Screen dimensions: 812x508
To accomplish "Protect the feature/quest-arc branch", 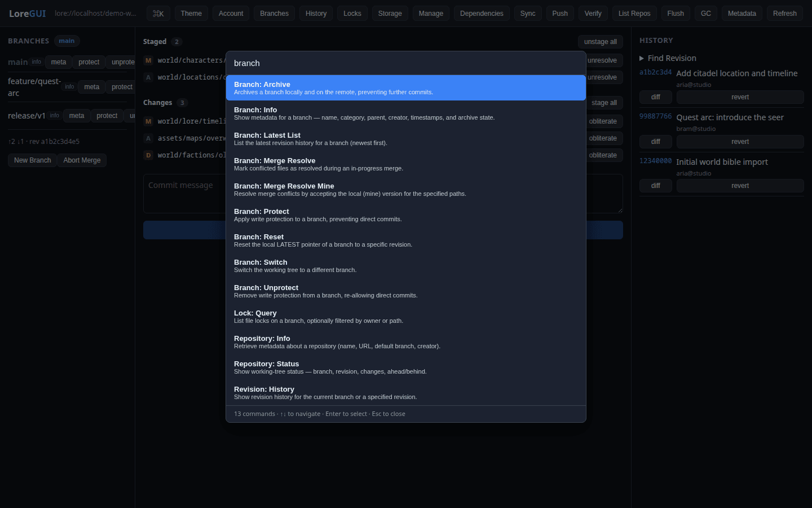I will pos(122,87).
